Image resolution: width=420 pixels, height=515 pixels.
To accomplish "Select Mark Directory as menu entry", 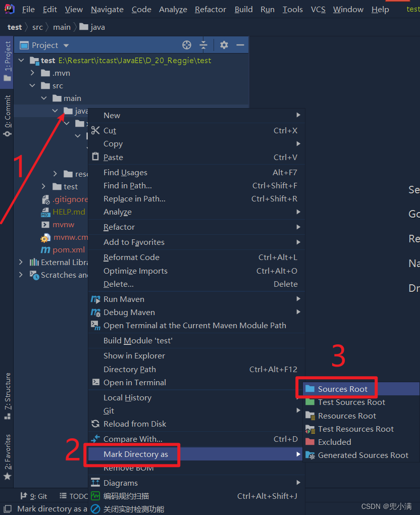I will [195, 454].
